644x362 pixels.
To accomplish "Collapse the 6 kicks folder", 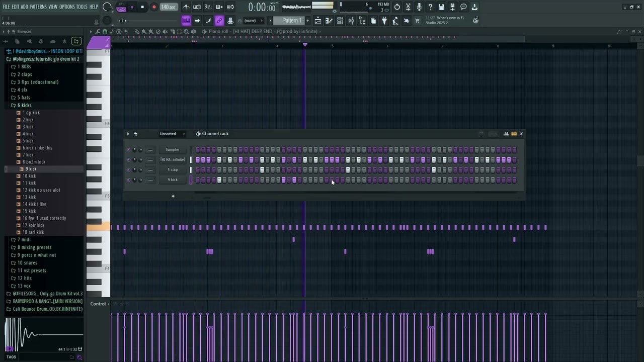I will tap(24, 105).
